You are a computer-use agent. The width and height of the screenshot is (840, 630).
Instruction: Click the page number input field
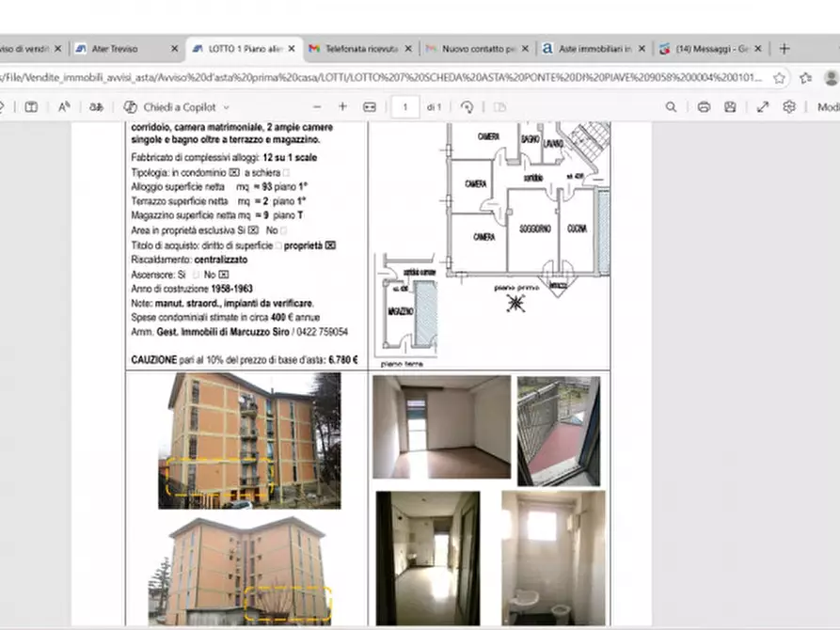point(404,107)
